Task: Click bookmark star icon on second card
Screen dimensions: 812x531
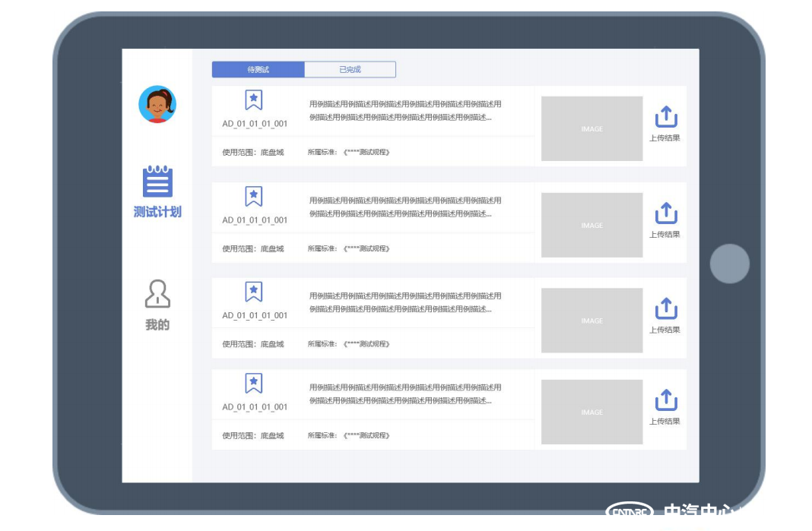Action: (254, 197)
